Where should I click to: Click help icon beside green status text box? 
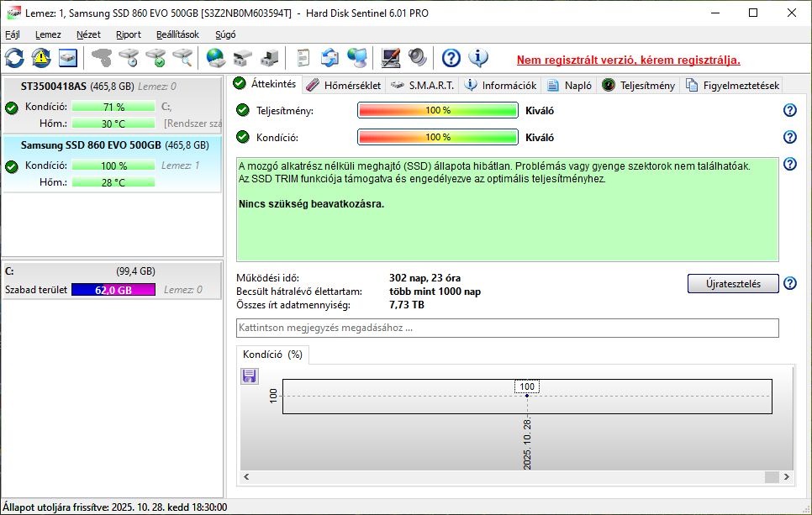[x=790, y=164]
